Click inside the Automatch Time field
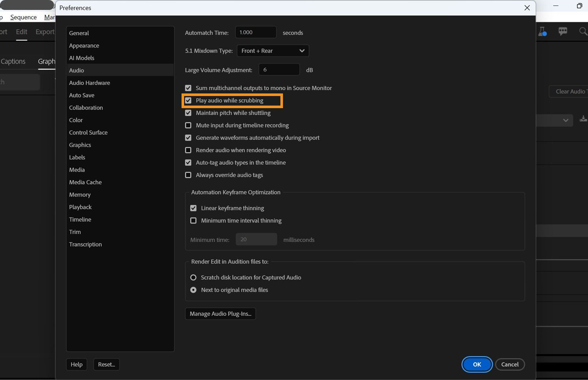The height and width of the screenshot is (380, 588). (255, 32)
